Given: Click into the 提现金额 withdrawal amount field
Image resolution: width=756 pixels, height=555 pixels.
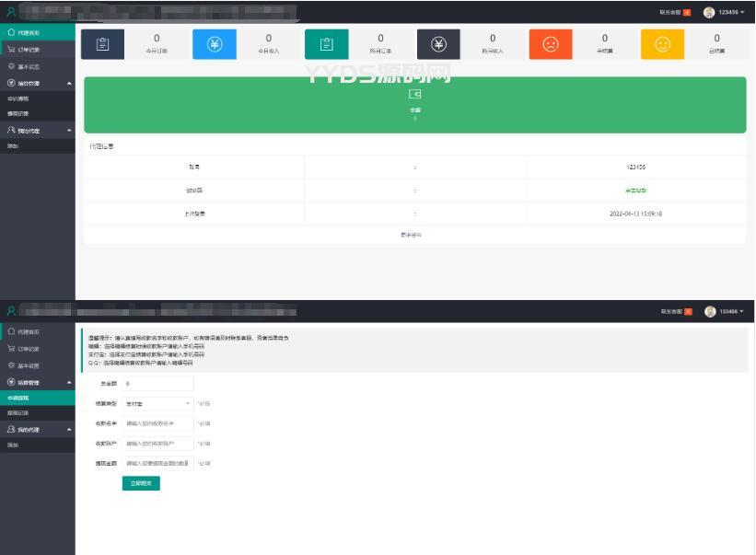Looking at the screenshot, I should (x=157, y=464).
